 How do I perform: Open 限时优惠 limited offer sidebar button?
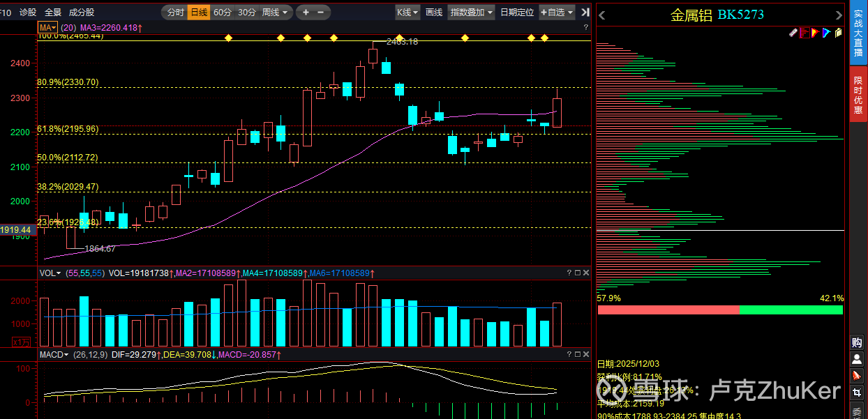(x=858, y=95)
